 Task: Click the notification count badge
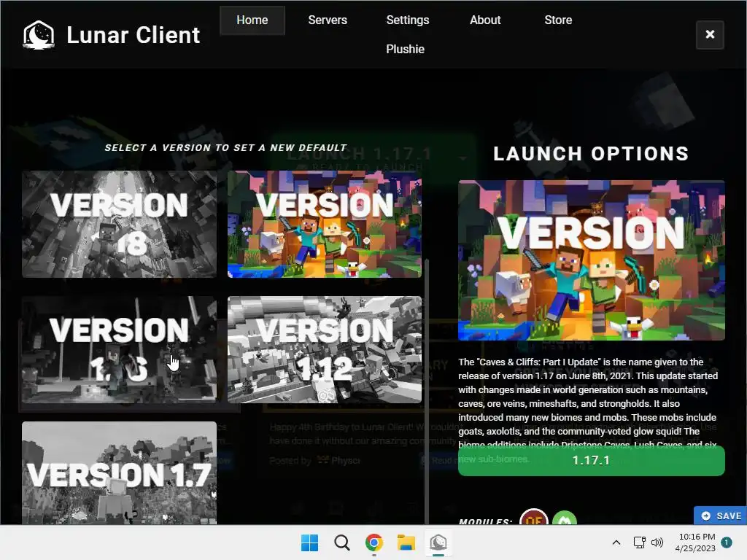(727, 542)
